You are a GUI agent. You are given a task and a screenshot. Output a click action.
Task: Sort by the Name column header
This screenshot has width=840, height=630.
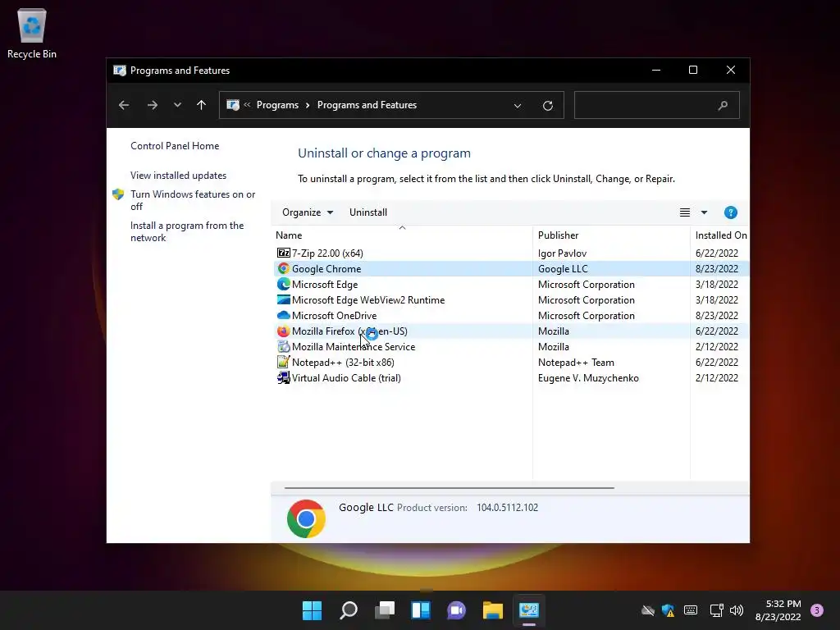coord(402,235)
